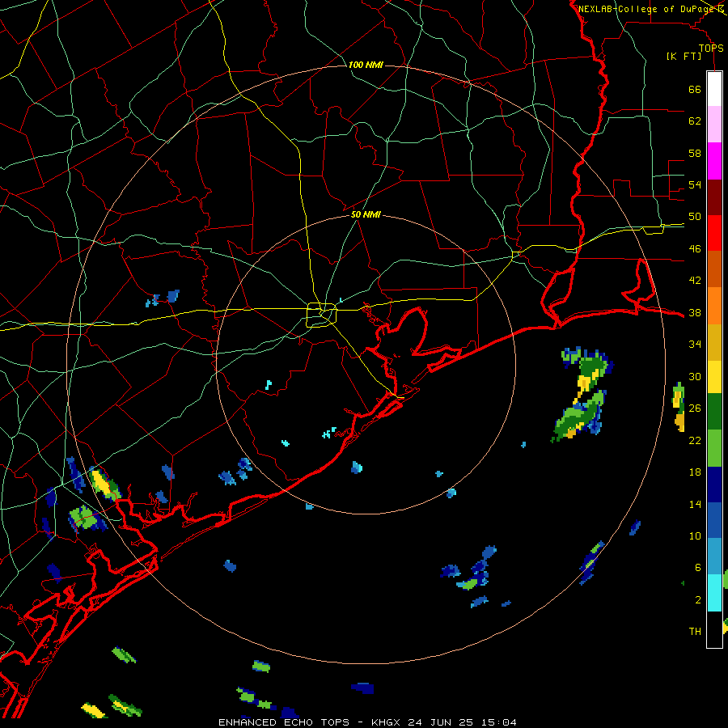Click the dark green legend swatch
Image resolution: width=728 pixels, height=728 pixels.
(714, 412)
